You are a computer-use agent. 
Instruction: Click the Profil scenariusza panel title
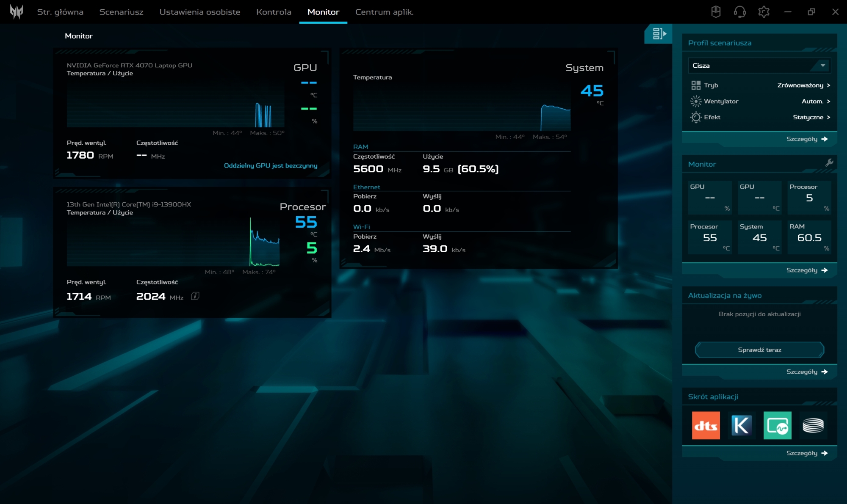pyautogui.click(x=720, y=43)
